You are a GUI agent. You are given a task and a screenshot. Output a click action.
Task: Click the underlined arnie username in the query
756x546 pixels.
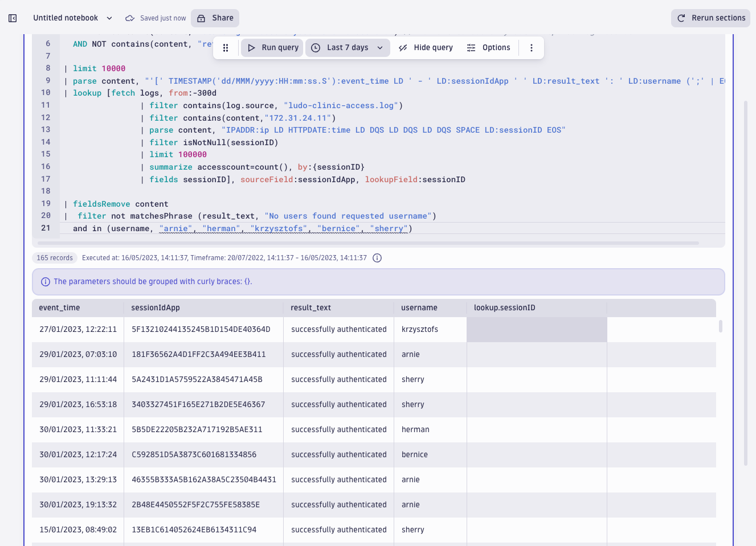pos(176,228)
